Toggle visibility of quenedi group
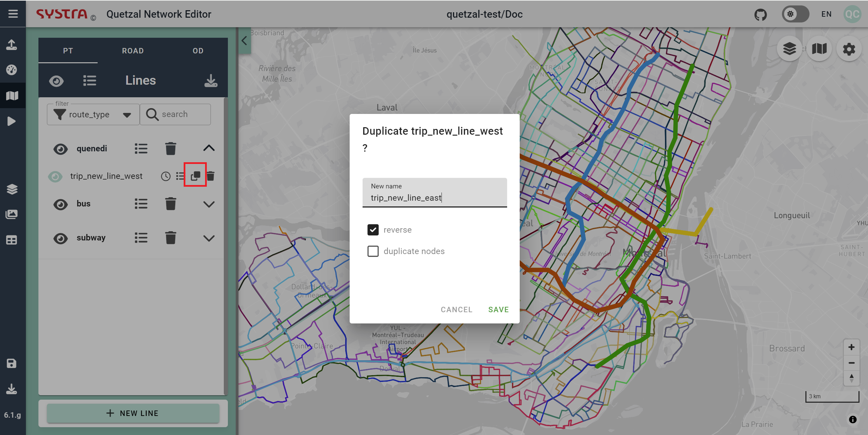The image size is (868, 435). tap(61, 149)
